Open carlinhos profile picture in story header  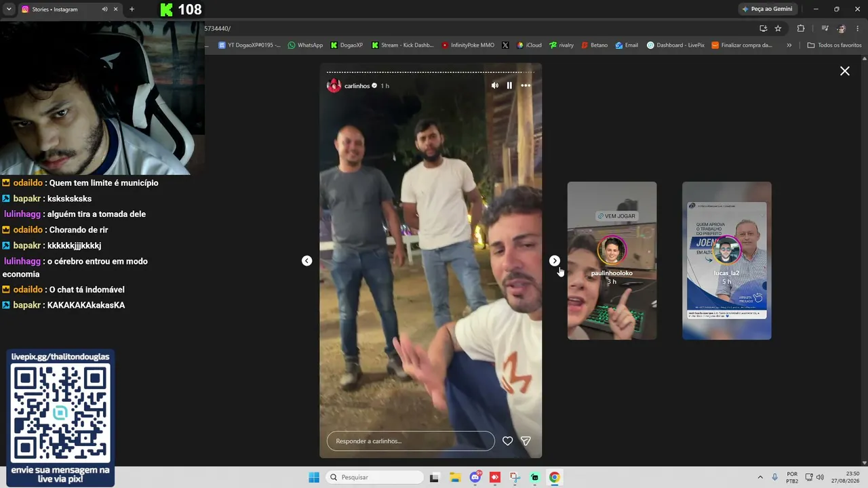pos(334,85)
